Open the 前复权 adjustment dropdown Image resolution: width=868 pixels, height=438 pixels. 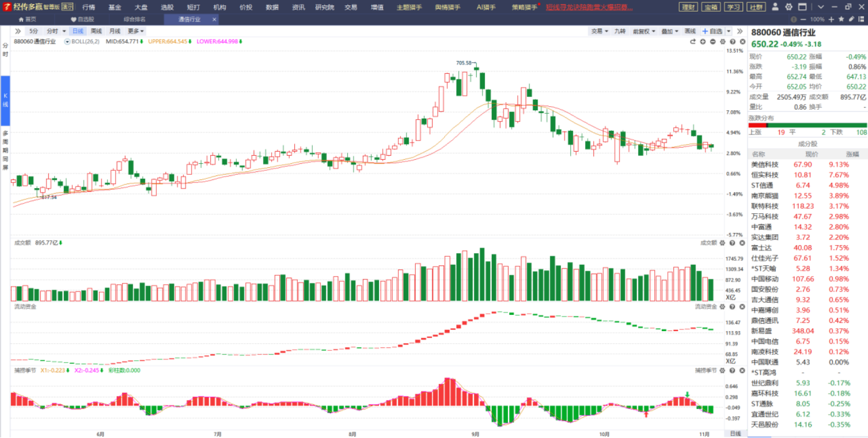point(643,31)
